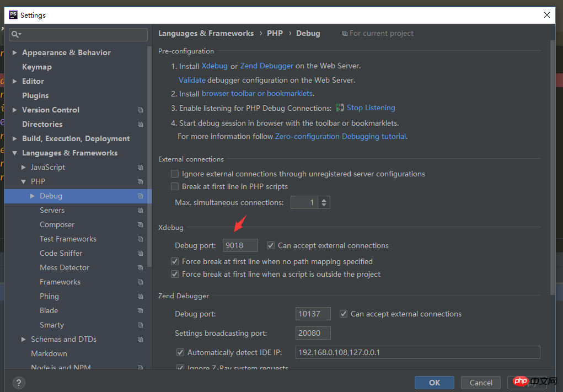Toggle Xdebug Can accept external connections checkbox
Image resolution: width=563 pixels, height=392 pixels.
(x=271, y=245)
